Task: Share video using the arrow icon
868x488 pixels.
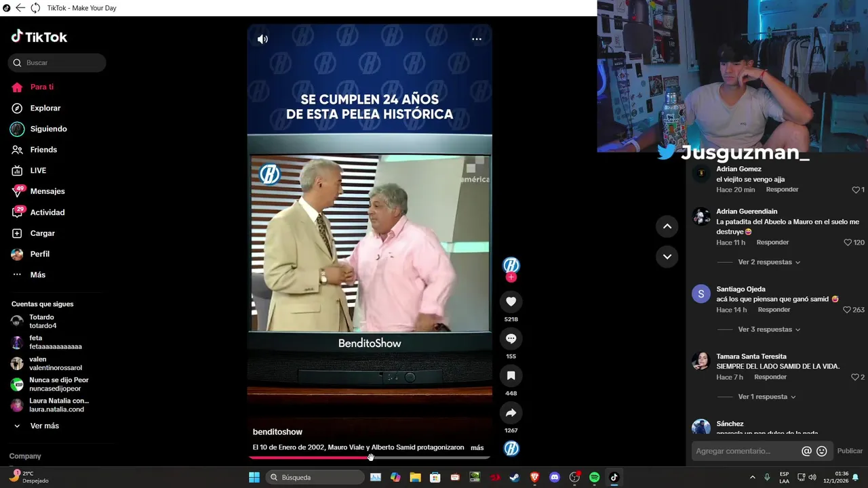Action: pyautogui.click(x=511, y=413)
